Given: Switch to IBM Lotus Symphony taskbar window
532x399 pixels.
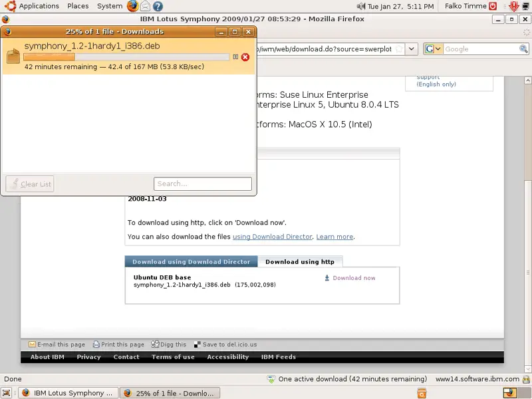Looking at the screenshot, I should click(x=68, y=393).
